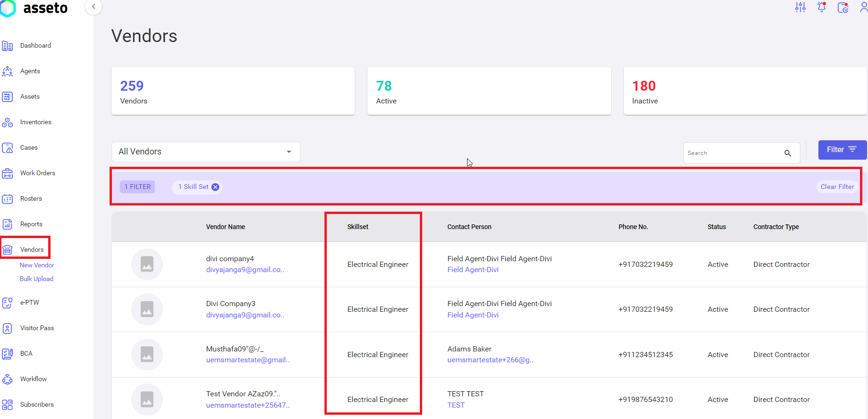Click the Filter button
The width and height of the screenshot is (868, 419).
coord(842,150)
